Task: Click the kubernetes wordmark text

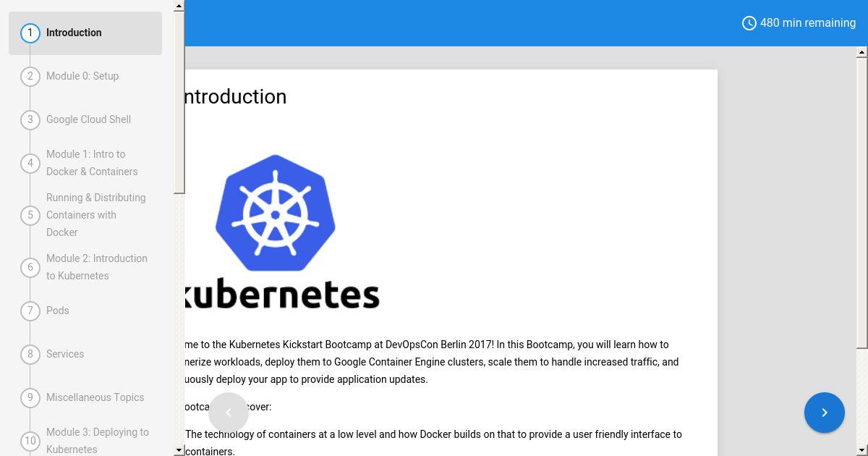Action: click(x=282, y=295)
